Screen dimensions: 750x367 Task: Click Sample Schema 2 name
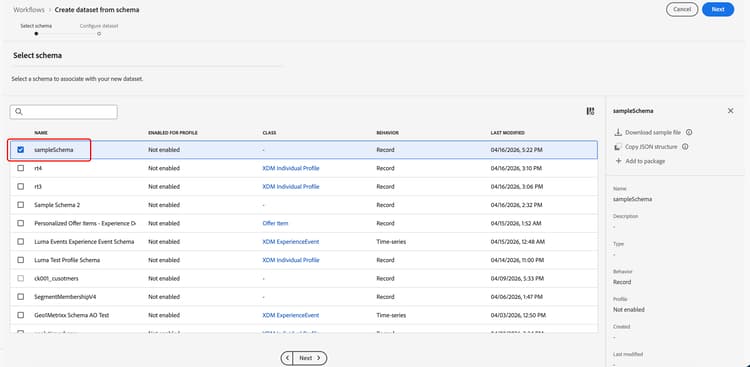pyautogui.click(x=57, y=205)
